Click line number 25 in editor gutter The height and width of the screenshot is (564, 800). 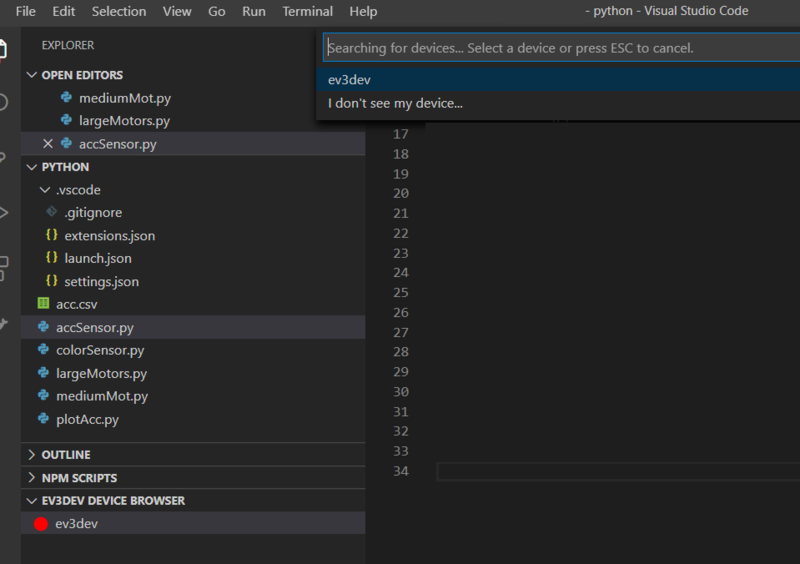[x=401, y=292]
